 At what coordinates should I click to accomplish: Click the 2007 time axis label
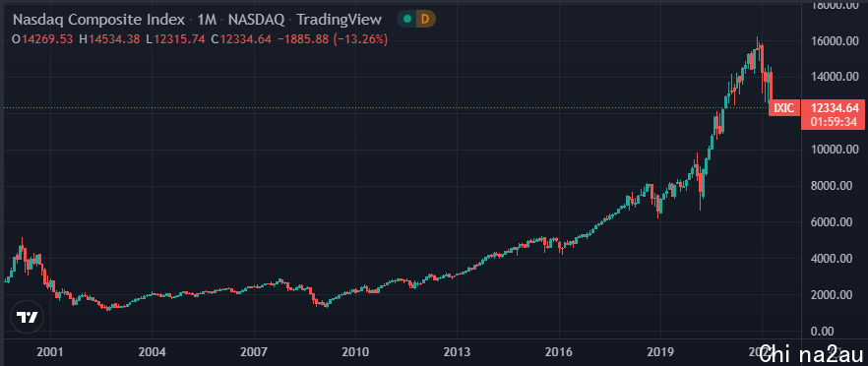[x=254, y=351]
